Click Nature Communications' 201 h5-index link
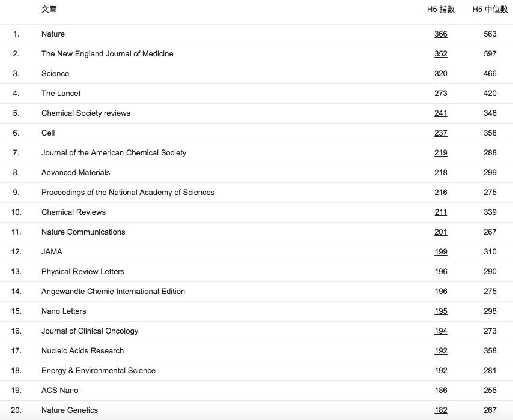 click(440, 232)
